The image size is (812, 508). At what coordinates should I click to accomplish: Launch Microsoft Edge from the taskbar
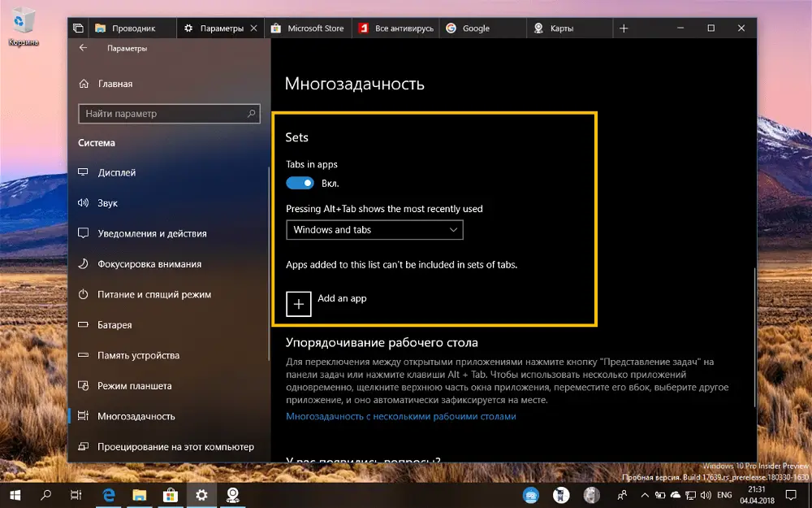tap(108, 495)
